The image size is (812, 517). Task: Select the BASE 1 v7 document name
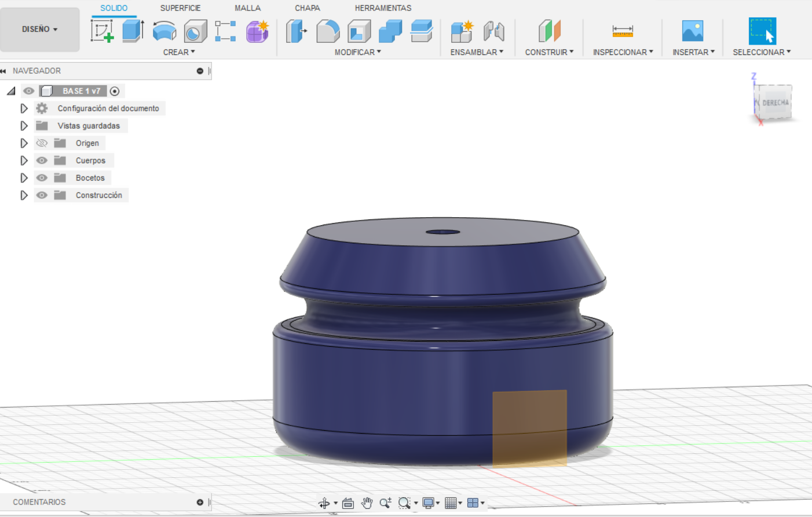(81, 91)
